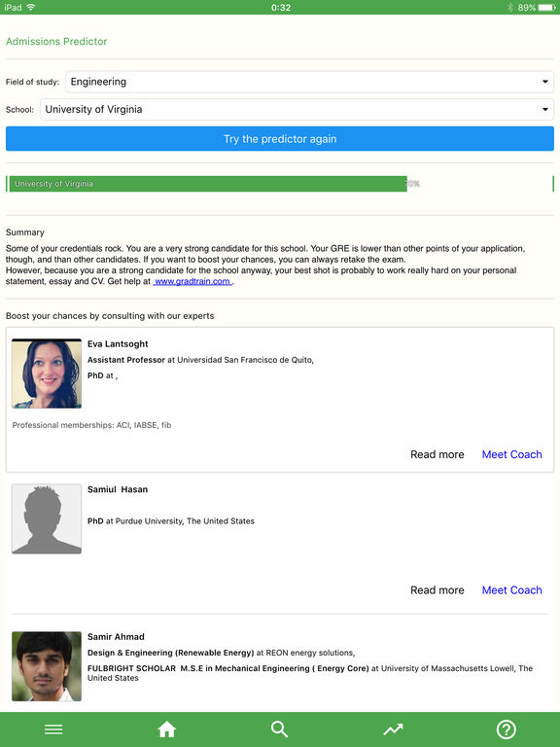Screen dimensions: 560x747
Task: Click Read more for Eva Lantsoght
Action: tap(437, 454)
